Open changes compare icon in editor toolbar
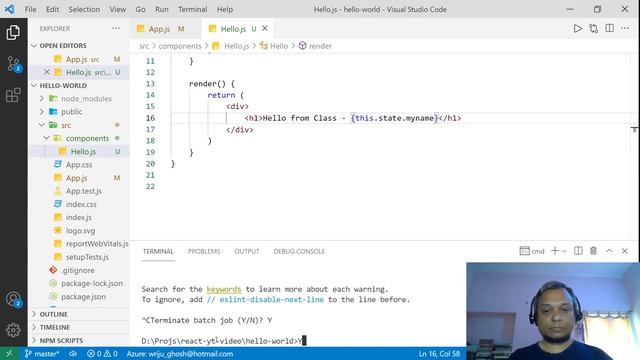This screenshot has height=360, width=640. click(593, 29)
